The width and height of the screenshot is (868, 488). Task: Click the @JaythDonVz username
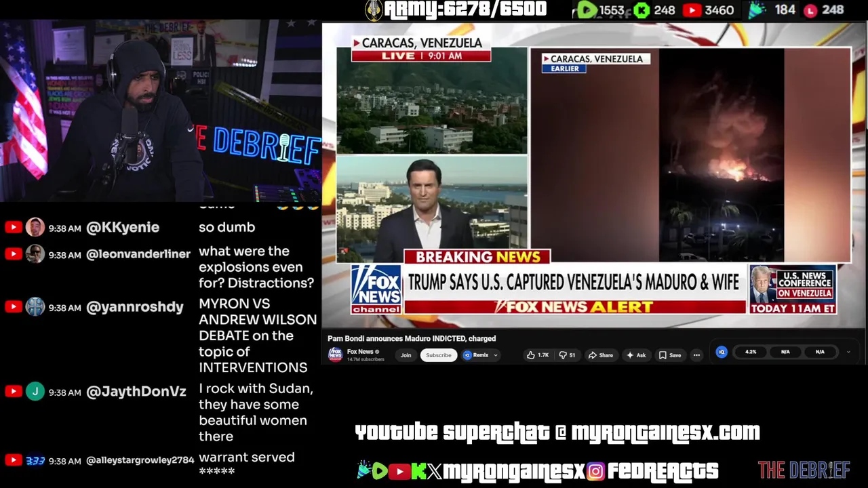[x=136, y=392]
